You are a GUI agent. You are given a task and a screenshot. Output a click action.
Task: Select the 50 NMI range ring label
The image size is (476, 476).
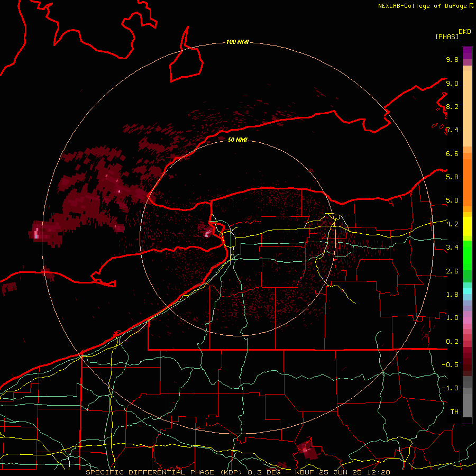[x=237, y=140]
